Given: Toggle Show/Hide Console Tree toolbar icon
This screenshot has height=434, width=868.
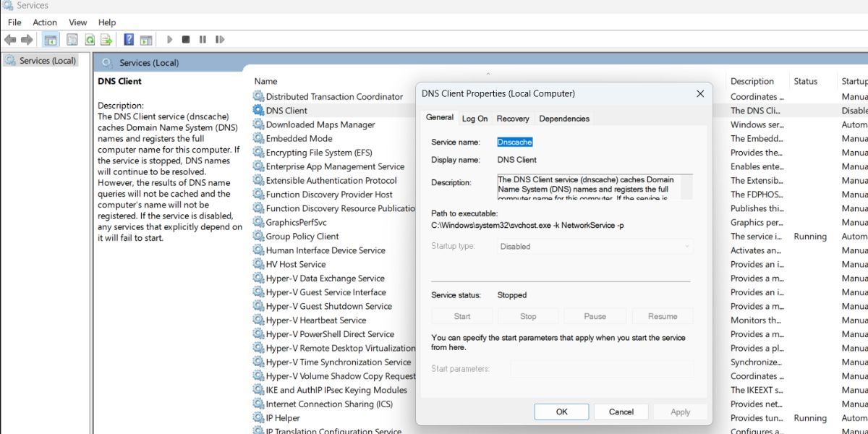Looking at the screenshot, I should pyautogui.click(x=51, y=40).
